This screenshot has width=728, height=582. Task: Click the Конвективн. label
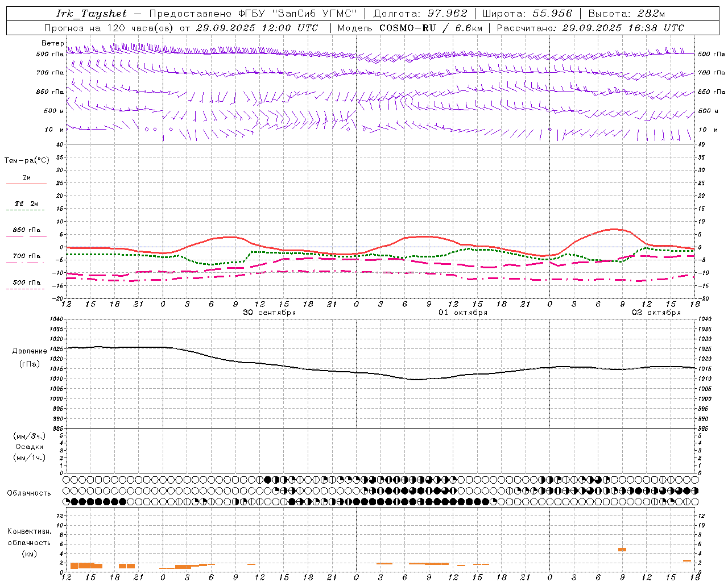pos(29,531)
